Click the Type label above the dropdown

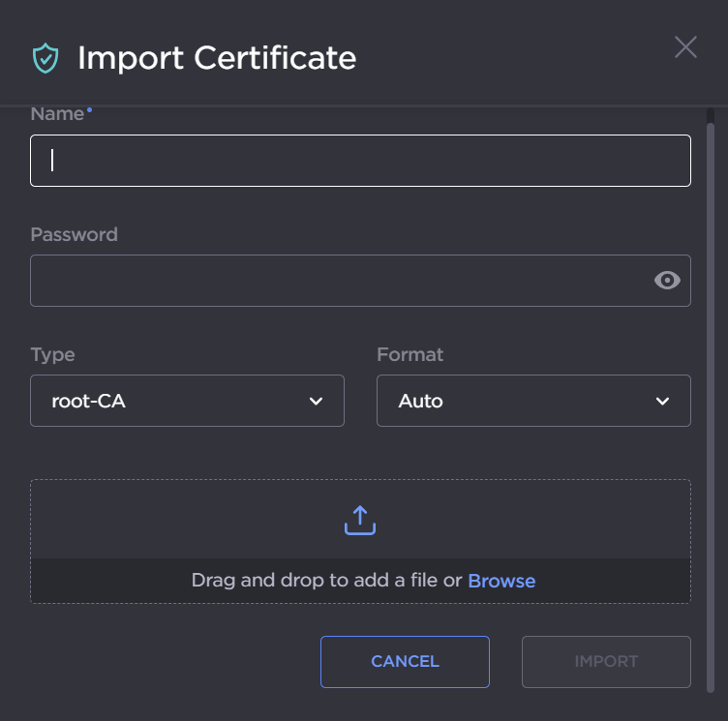click(x=52, y=354)
